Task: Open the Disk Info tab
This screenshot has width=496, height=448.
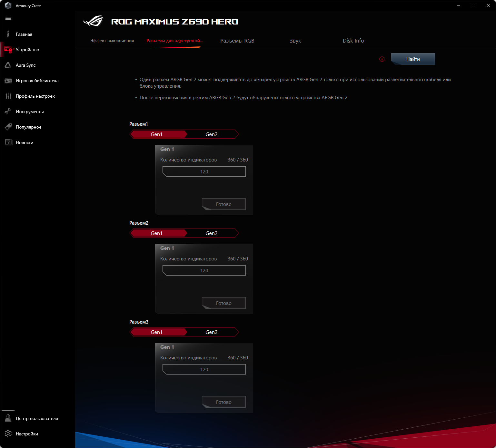Action: (x=353, y=41)
